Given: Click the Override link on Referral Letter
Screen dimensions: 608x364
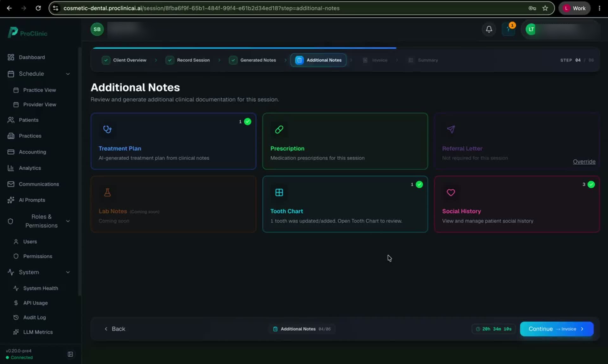Looking at the screenshot, I should [584, 162].
